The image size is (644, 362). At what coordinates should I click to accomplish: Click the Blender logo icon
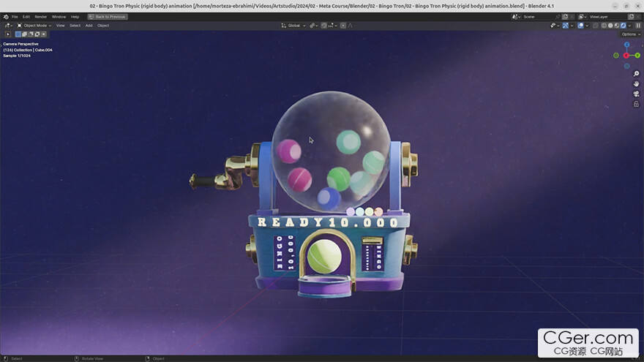coord(6,16)
